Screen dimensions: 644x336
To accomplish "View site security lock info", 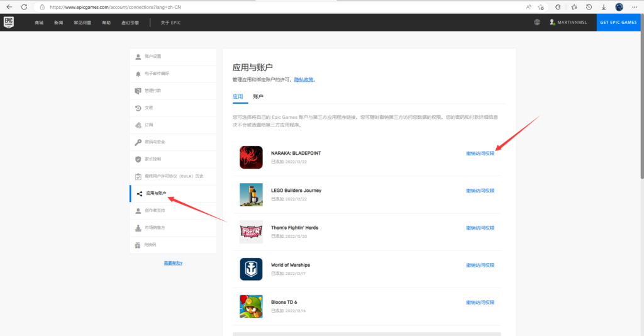I will (42, 7).
